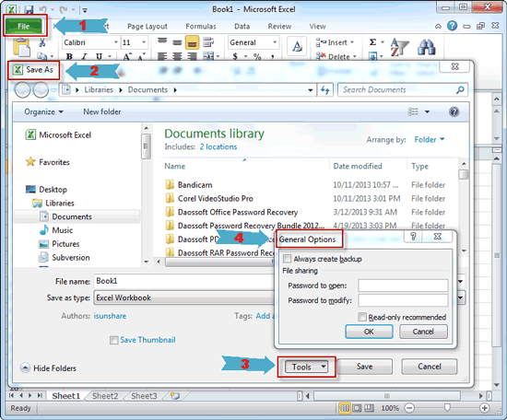Open the view options dropdown arrow
This screenshot has height=420, width=507.
427,111
